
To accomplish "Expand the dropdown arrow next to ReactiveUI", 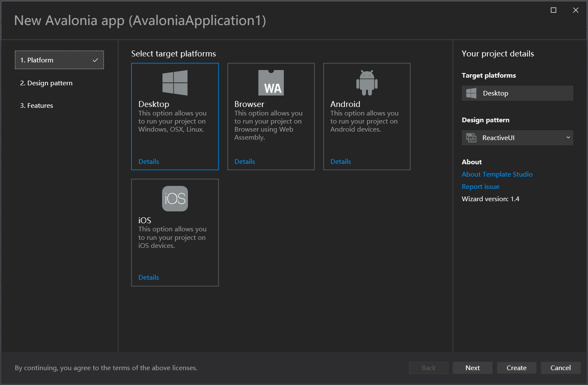I will (568, 138).
